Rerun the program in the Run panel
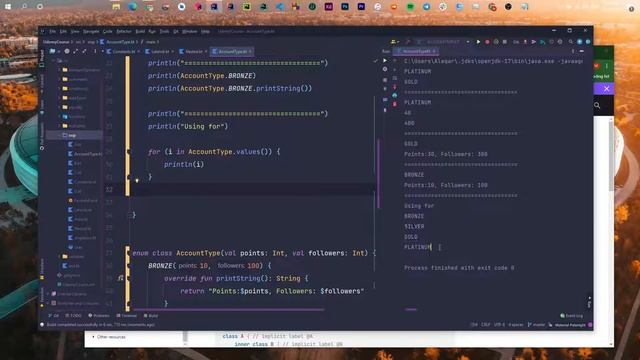The image size is (640, 360). [385, 60]
